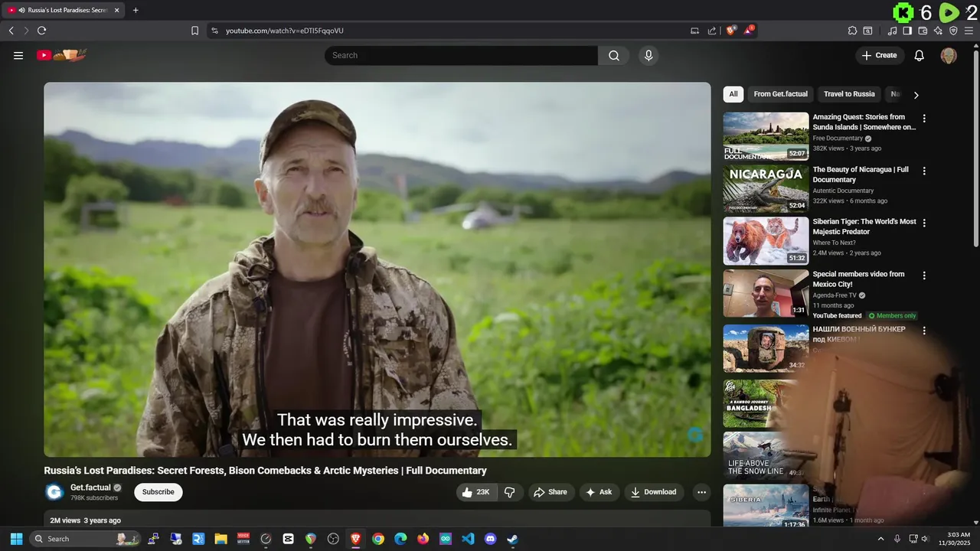Download the video
This screenshot has height=551, width=980.
click(654, 492)
